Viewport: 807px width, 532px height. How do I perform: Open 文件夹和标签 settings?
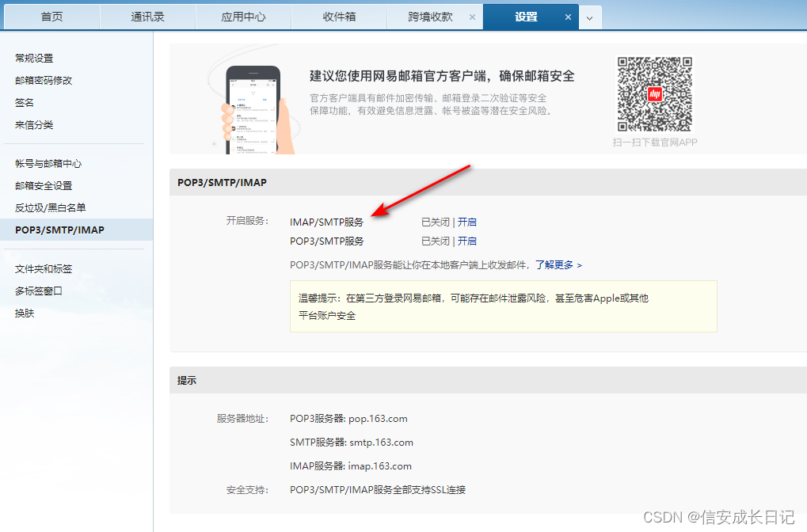click(x=44, y=268)
